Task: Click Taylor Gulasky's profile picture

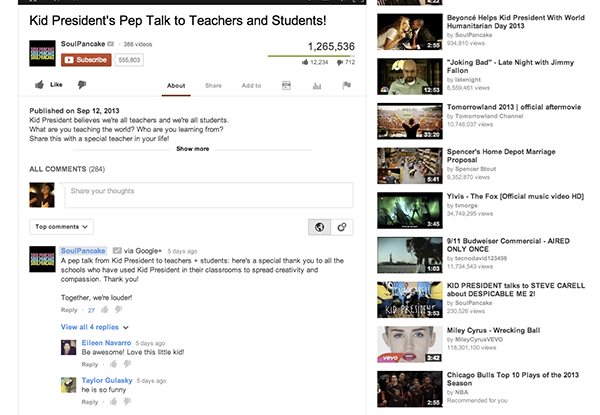Action: click(x=68, y=385)
